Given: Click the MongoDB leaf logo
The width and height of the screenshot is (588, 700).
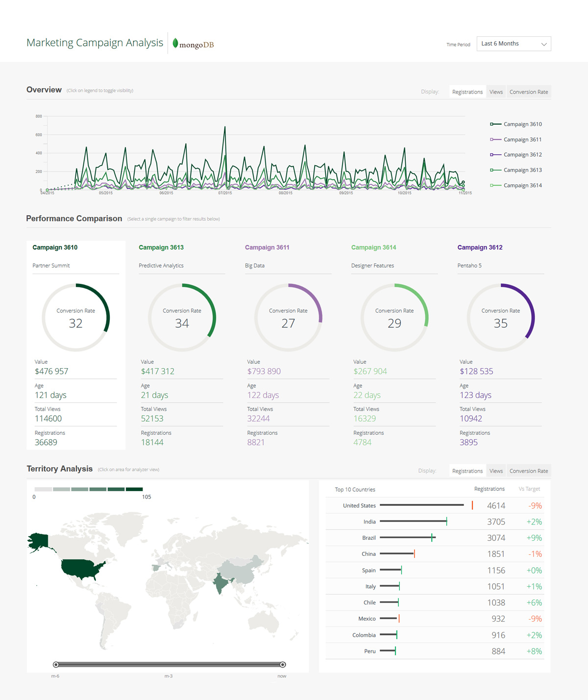Looking at the screenshot, I should pyautogui.click(x=175, y=44).
